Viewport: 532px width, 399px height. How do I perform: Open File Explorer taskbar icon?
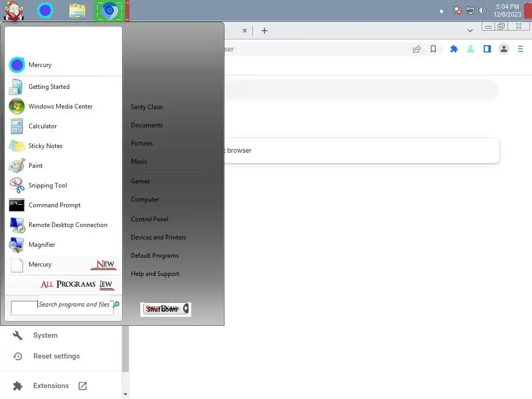[77, 11]
